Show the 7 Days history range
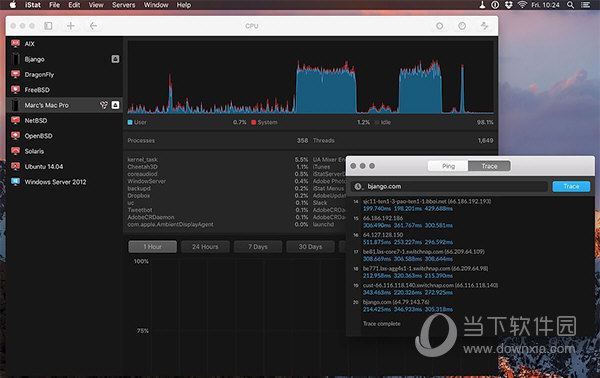This screenshot has height=378, width=600. point(258,247)
